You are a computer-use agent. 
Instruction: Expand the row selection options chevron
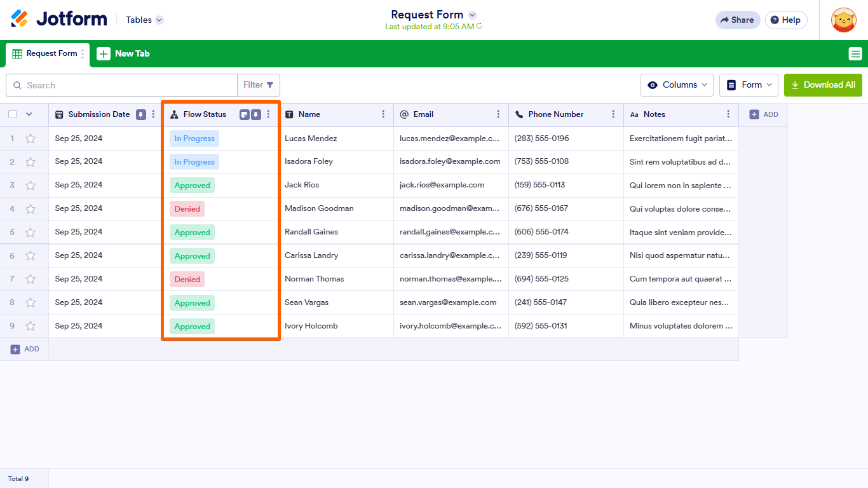click(29, 114)
